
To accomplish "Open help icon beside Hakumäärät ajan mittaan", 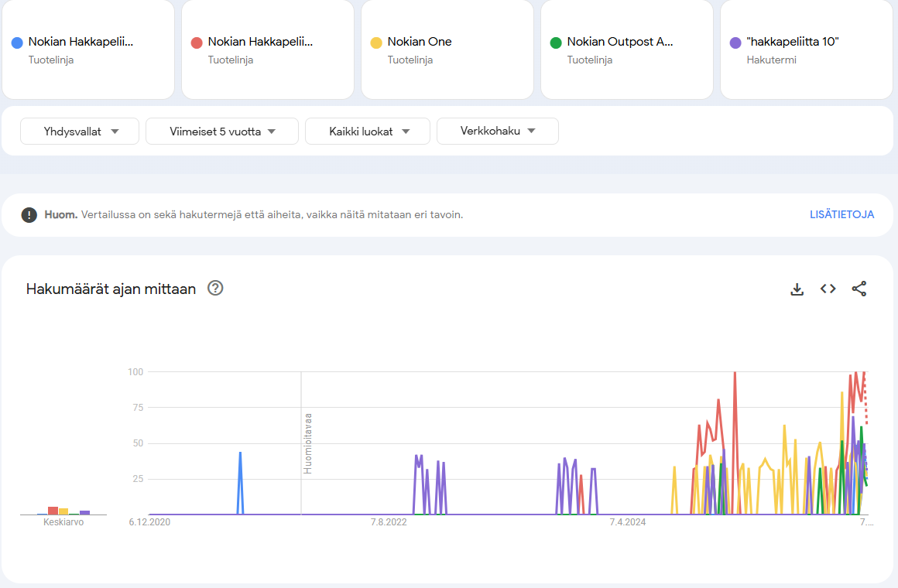I will click(x=215, y=289).
